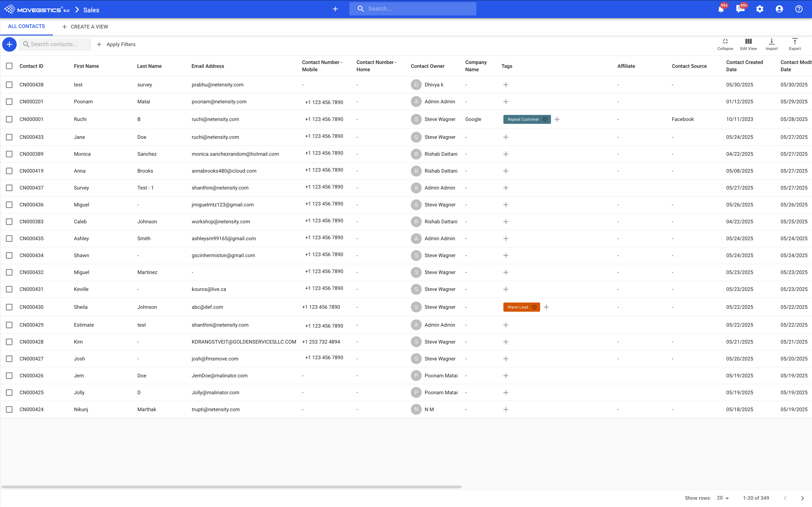Select the checkbox for Sheila Johnson row
This screenshot has width=812, height=507.
(x=9, y=307)
